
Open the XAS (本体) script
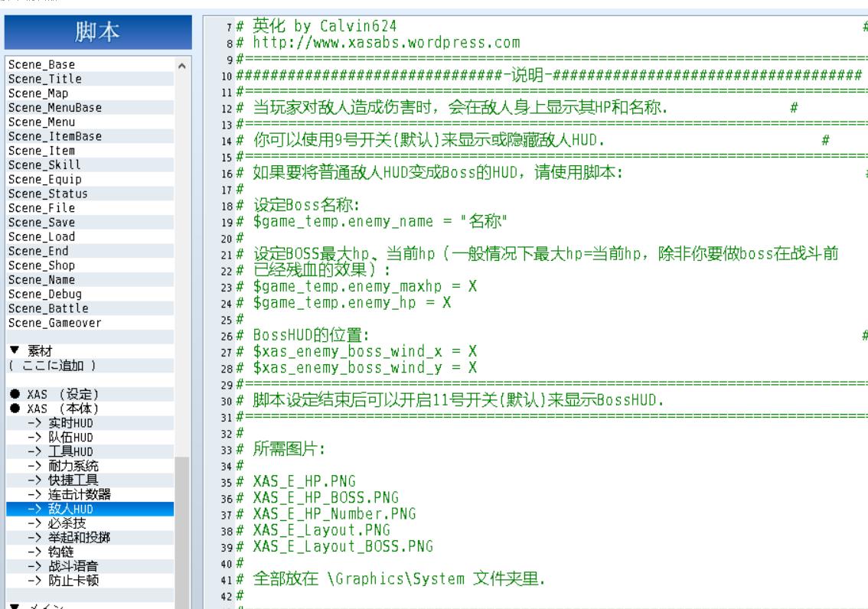90,409
